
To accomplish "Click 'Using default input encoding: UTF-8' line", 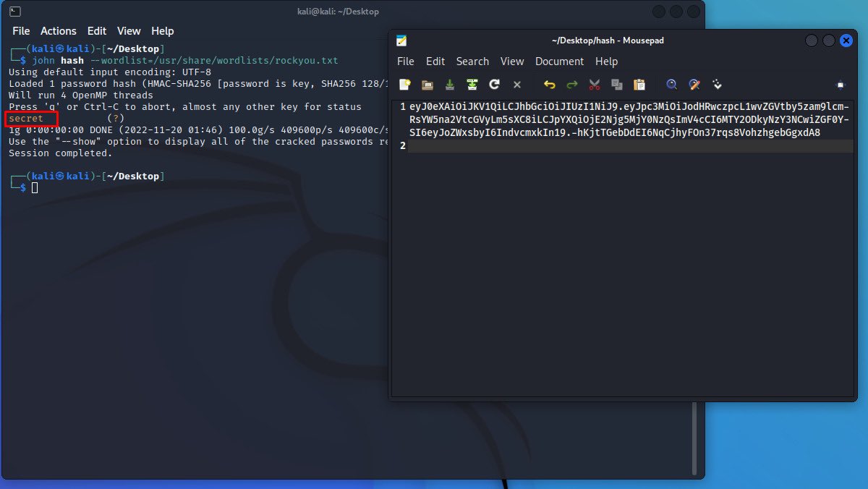I will (x=110, y=72).
